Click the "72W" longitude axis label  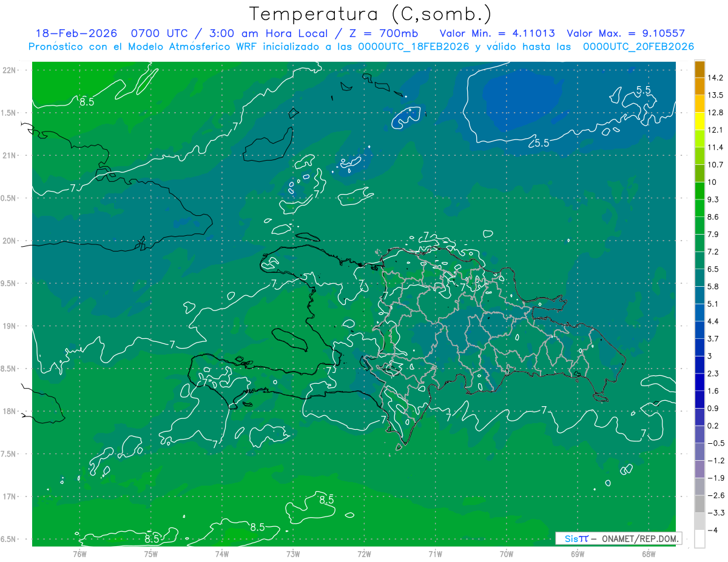click(x=364, y=554)
